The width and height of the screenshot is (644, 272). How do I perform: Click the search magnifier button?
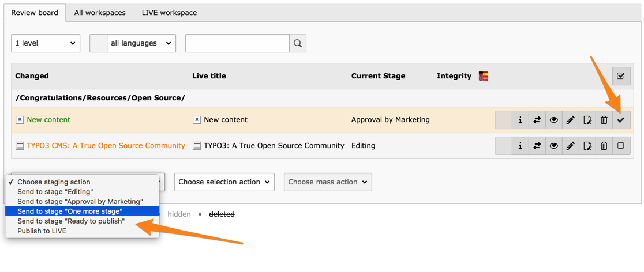click(x=298, y=43)
